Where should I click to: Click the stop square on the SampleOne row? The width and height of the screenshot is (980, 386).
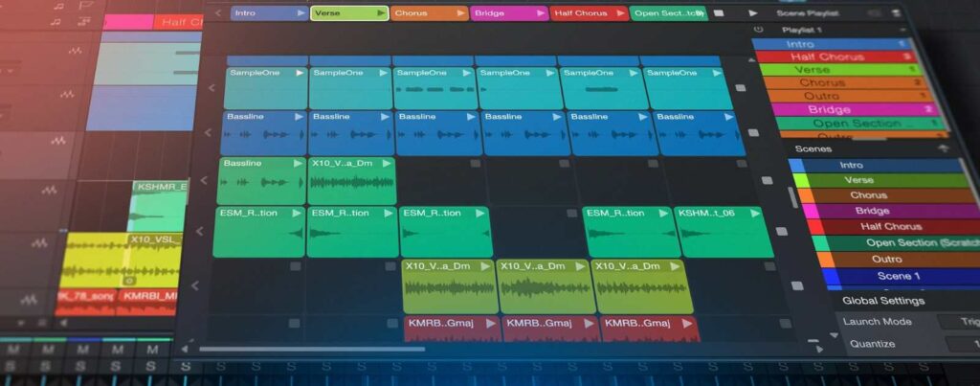pos(740,88)
